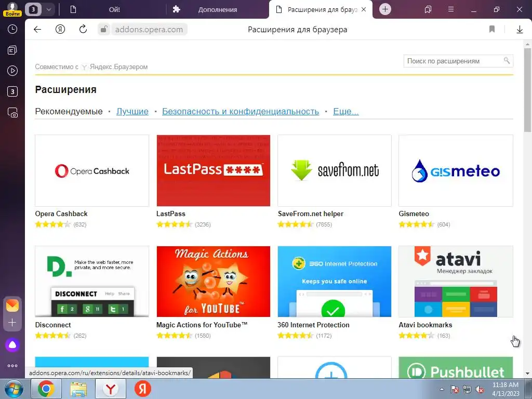Switch to the Дополнения tab
This screenshot has width=532, height=399.
point(218,9)
